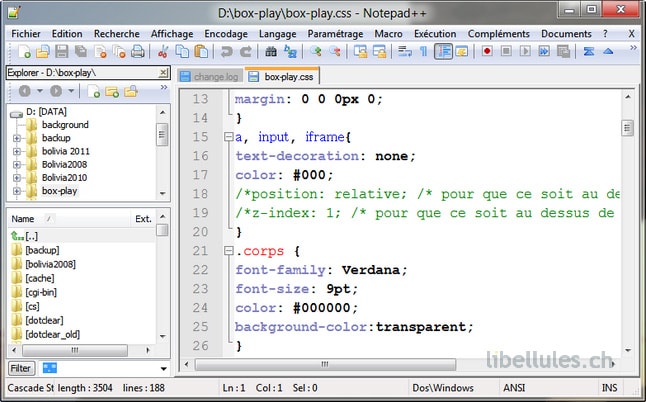Click the blue hourglass-shaped toolbar icon

click(589, 51)
